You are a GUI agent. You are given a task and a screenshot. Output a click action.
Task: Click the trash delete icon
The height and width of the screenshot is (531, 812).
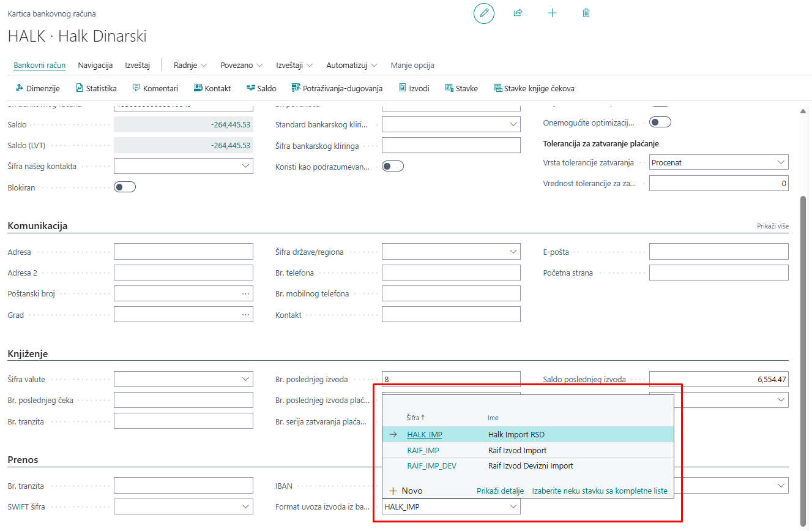click(x=586, y=13)
